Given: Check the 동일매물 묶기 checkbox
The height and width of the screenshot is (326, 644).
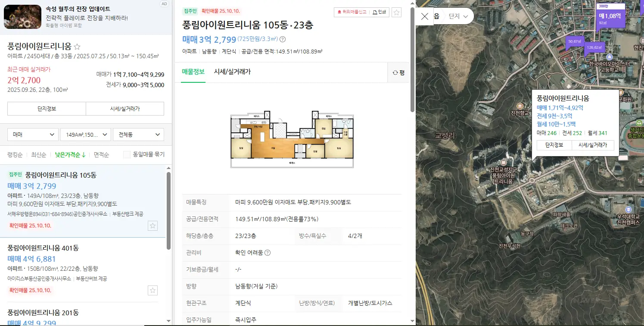Looking at the screenshot, I should coord(127,154).
